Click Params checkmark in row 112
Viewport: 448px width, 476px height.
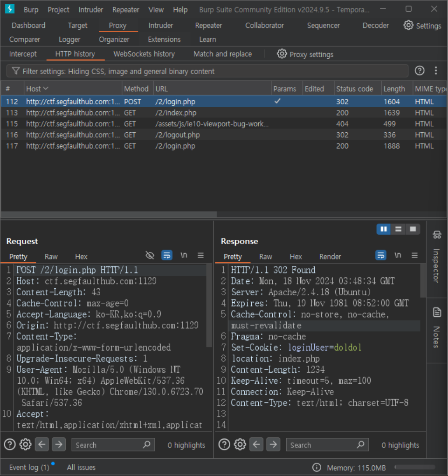tap(277, 101)
